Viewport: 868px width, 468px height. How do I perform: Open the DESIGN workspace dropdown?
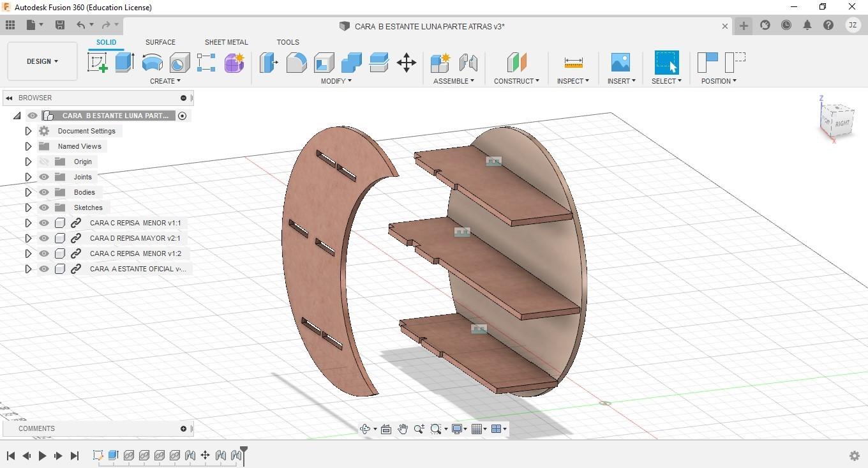[x=42, y=61]
